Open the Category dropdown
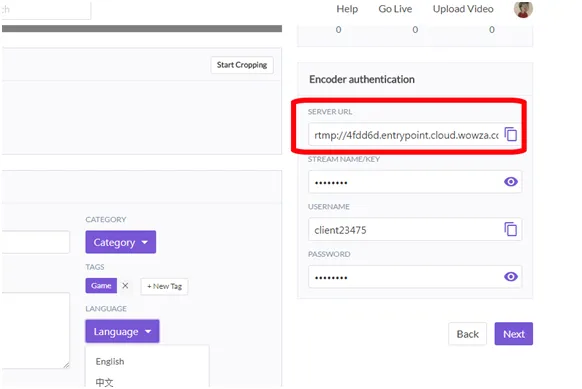This screenshot has width=582, height=389. pos(121,242)
